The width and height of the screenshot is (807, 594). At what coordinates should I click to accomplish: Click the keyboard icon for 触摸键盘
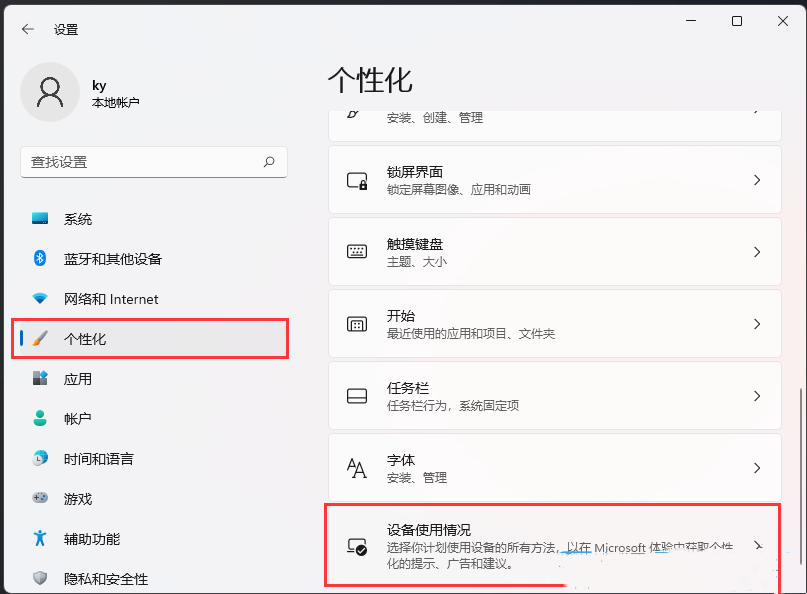pos(356,252)
